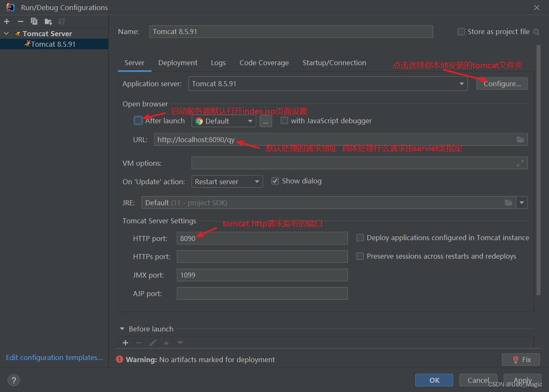Add new configuration with plus icon
The image size is (549, 392).
click(7, 21)
